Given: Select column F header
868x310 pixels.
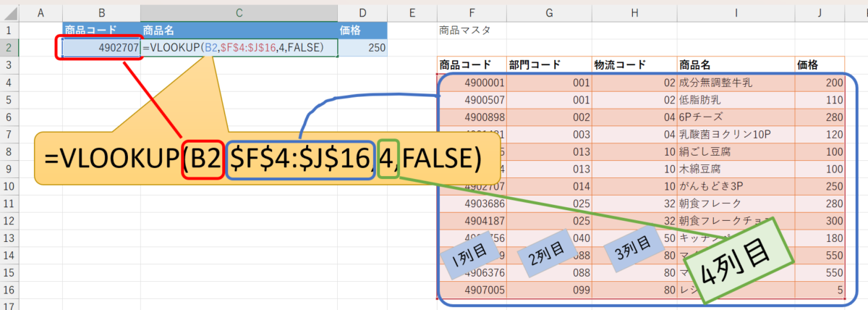Looking at the screenshot, I should pyautogui.click(x=472, y=13).
